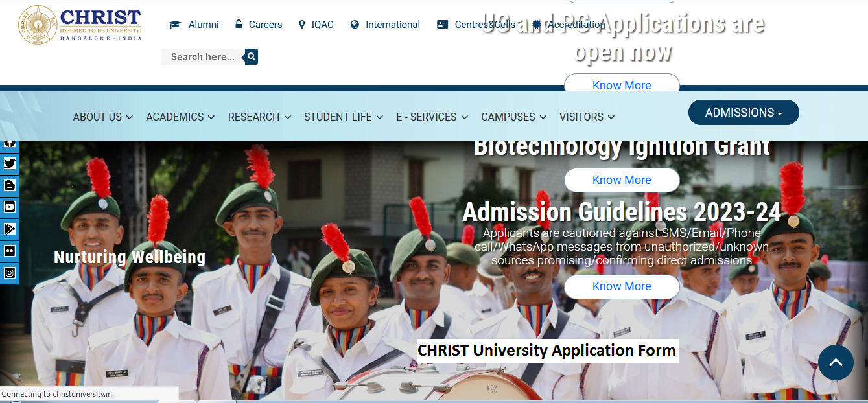Click Know More under Biotechnology Ignition Grant
The height and width of the screenshot is (403, 868).
pyautogui.click(x=622, y=179)
